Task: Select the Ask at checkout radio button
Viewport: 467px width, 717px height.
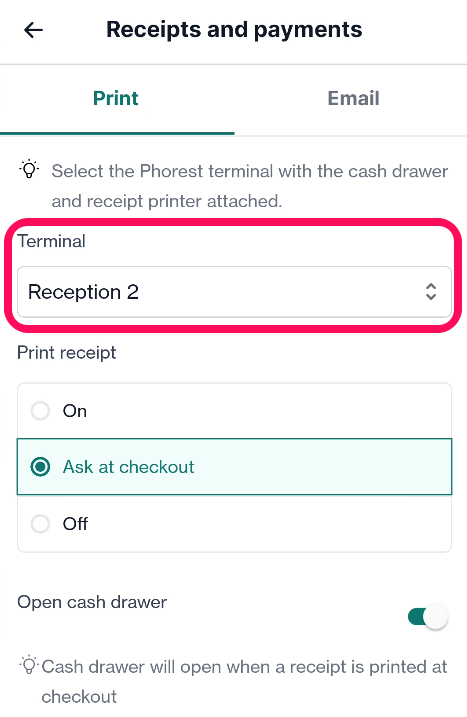Action: [40, 467]
